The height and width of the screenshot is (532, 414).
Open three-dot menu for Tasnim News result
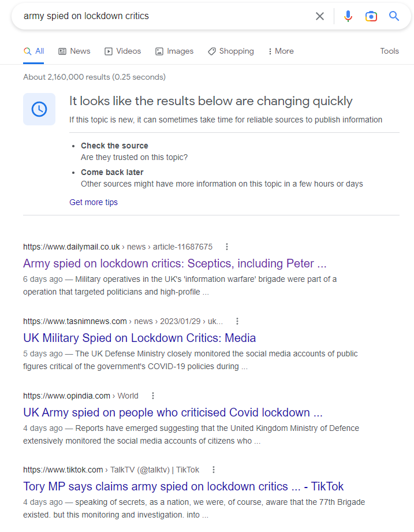[237, 321]
